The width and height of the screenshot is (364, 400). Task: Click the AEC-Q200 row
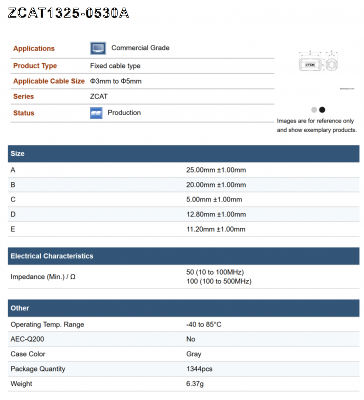(184, 339)
